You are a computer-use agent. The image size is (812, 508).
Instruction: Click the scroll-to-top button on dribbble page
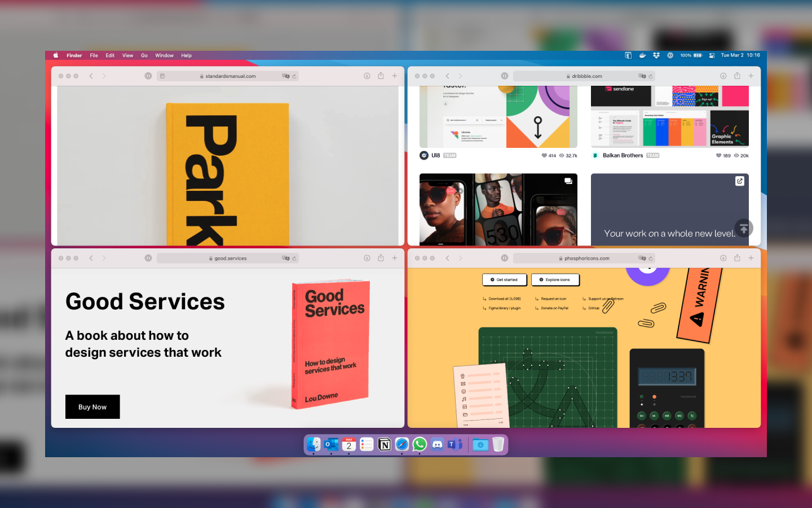pyautogui.click(x=744, y=229)
